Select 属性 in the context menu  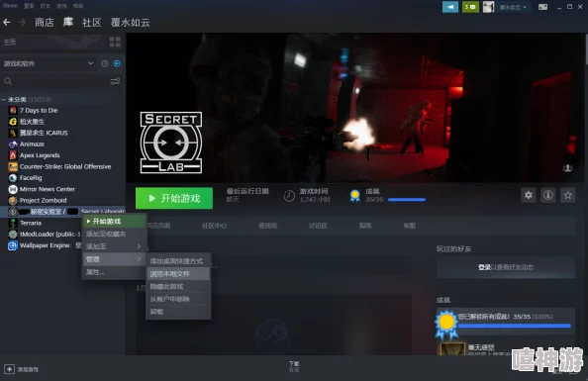click(x=114, y=272)
